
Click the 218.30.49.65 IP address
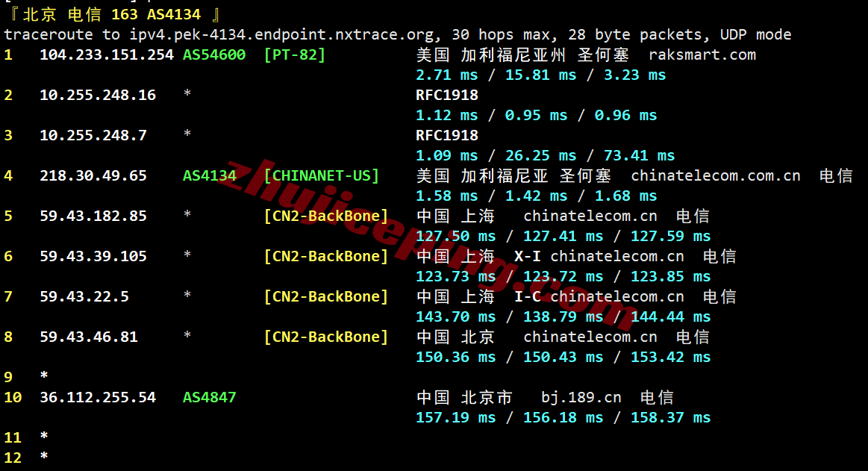tap(93, 176)
